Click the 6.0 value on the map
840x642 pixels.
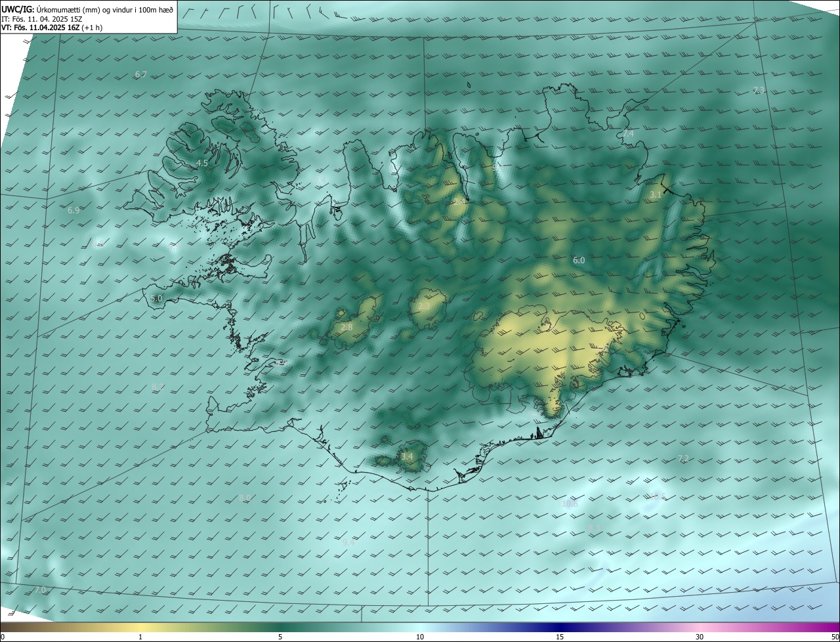(x=579, y=261)
